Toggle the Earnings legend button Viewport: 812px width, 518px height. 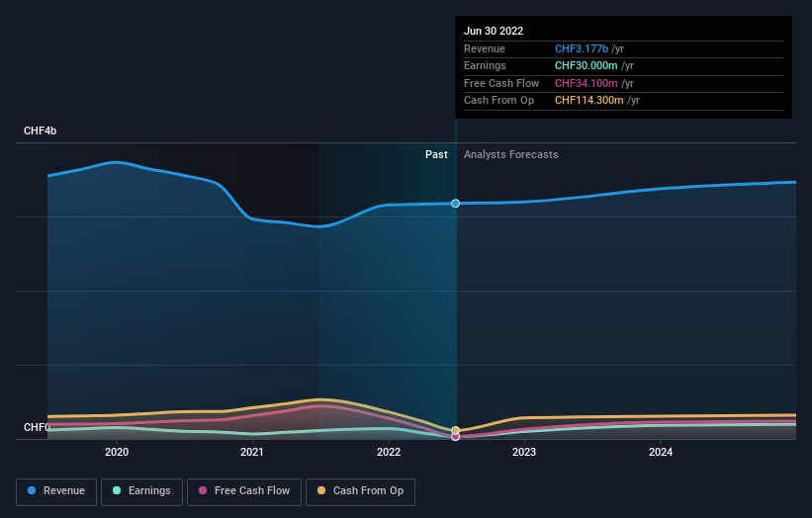click(x=141, y=491)
